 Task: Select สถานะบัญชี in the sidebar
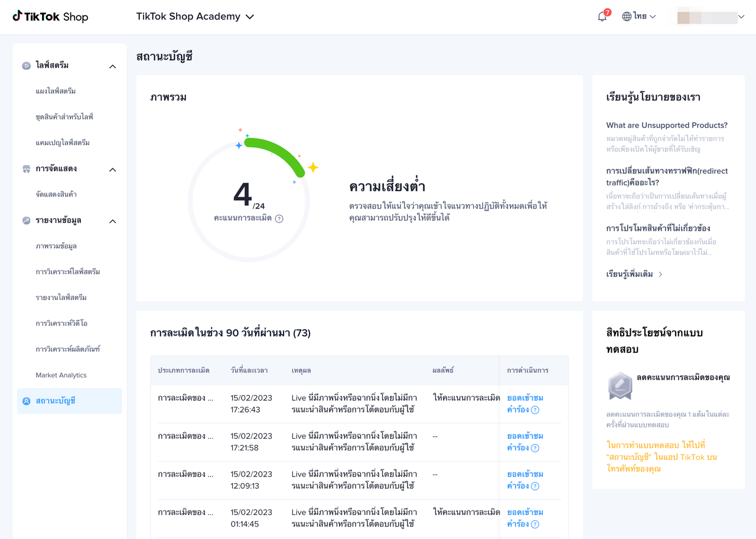pyautogui.click(x=70, y=401)
